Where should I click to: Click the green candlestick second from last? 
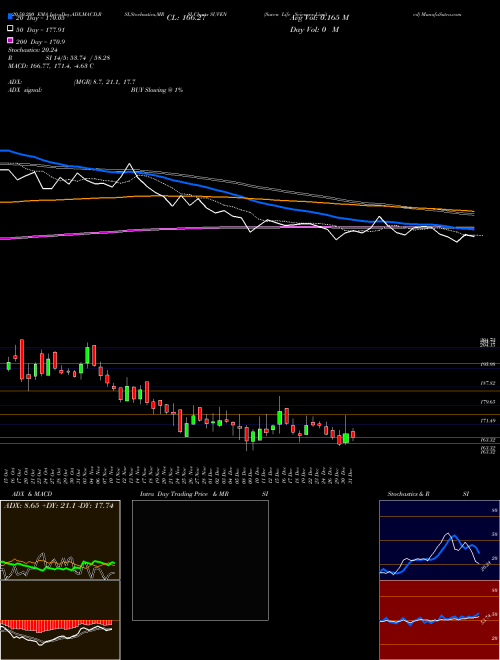point(346,438)
